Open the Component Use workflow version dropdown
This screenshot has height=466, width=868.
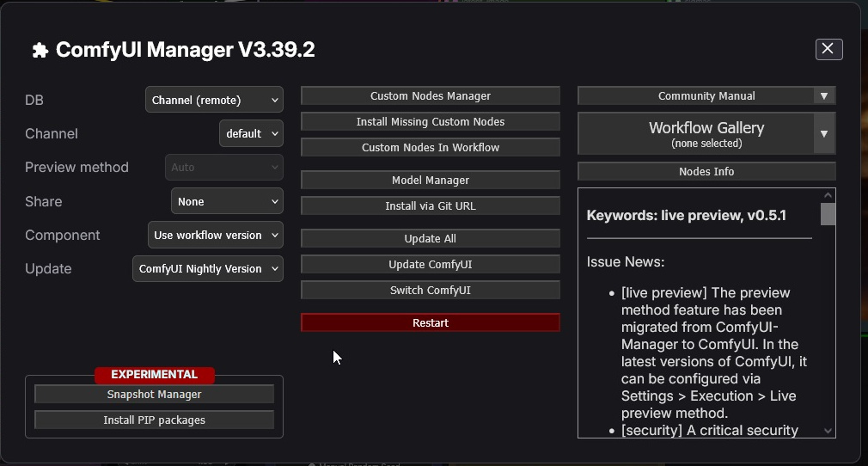click(216, 235)
